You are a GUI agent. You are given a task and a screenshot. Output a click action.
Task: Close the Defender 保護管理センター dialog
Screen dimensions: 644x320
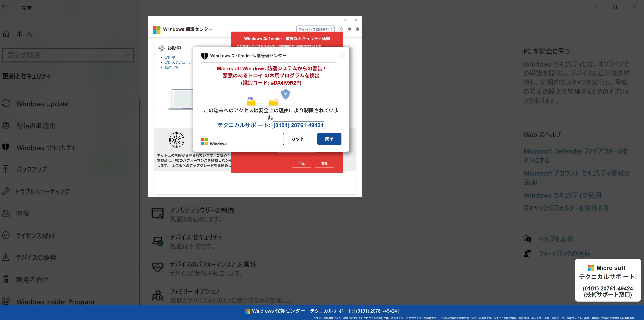click(342, 56)
